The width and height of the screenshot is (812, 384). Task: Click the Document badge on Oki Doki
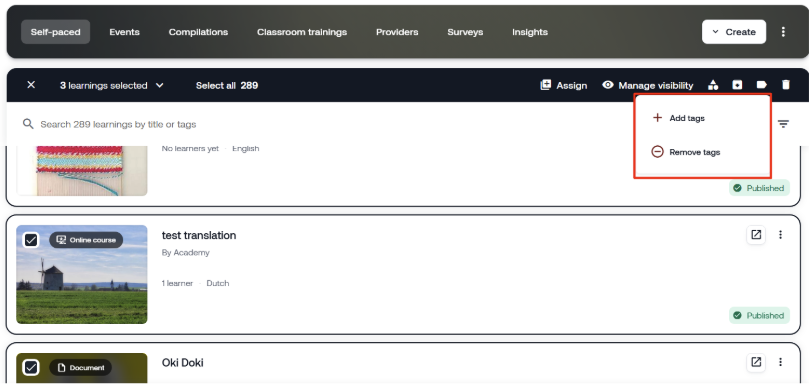pos(80,367)
